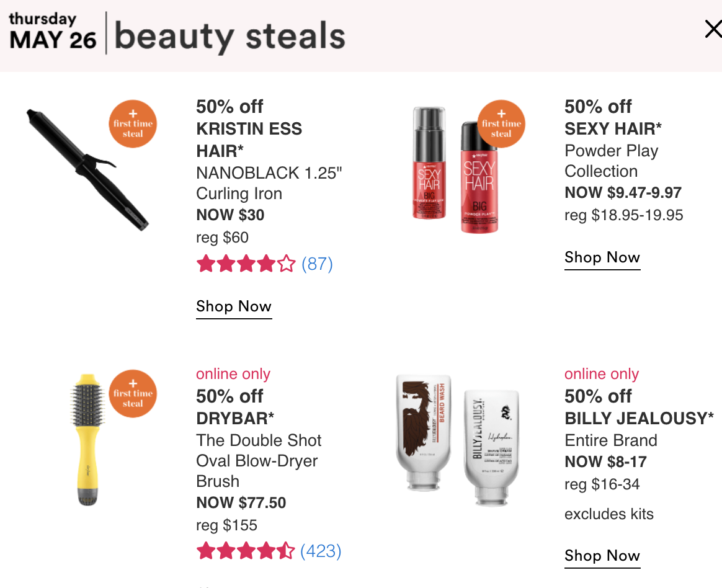Click the Drybar brush star rating
The height and width of the screenshot is (588, 722).
tap(246, 551)
